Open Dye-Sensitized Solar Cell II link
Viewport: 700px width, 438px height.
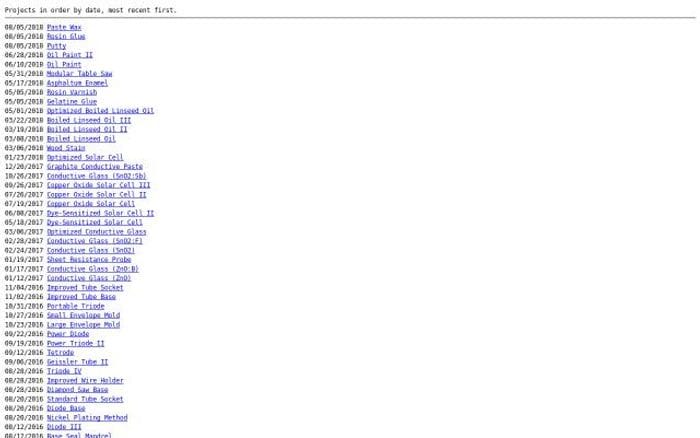point(100,213)
